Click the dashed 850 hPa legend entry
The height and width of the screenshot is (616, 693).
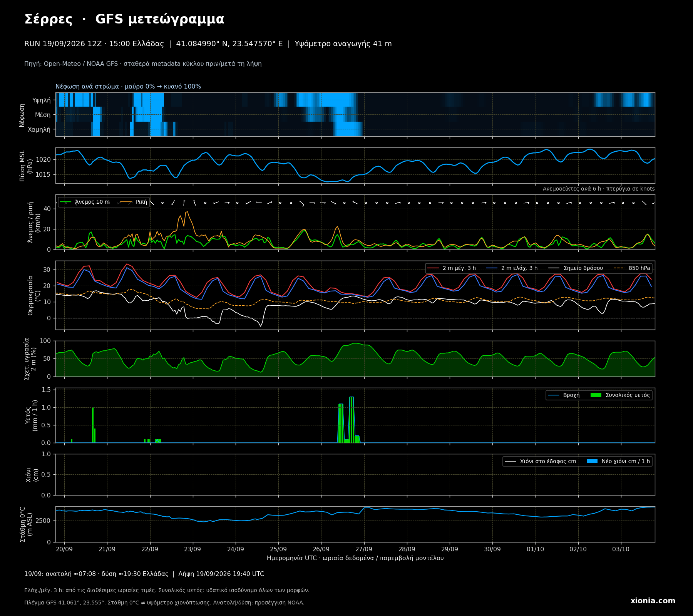coord(632,268)
